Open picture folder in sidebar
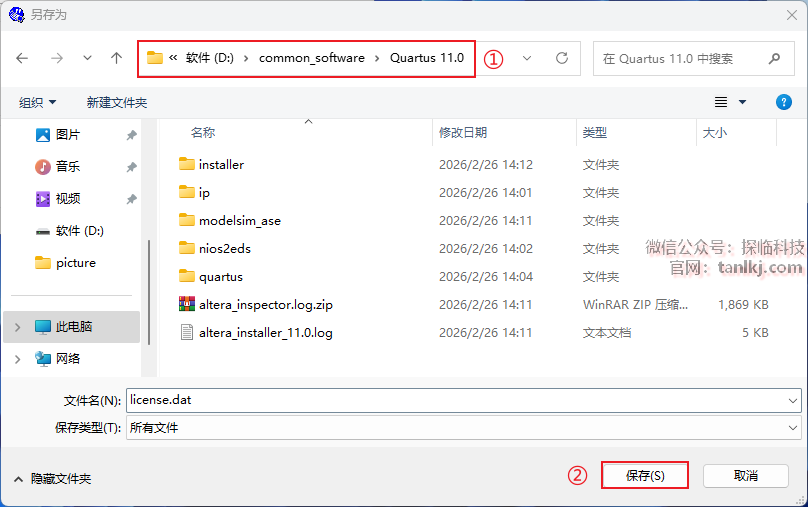The height and width of the screenshot is (507, 808). (x=76, y=263)
